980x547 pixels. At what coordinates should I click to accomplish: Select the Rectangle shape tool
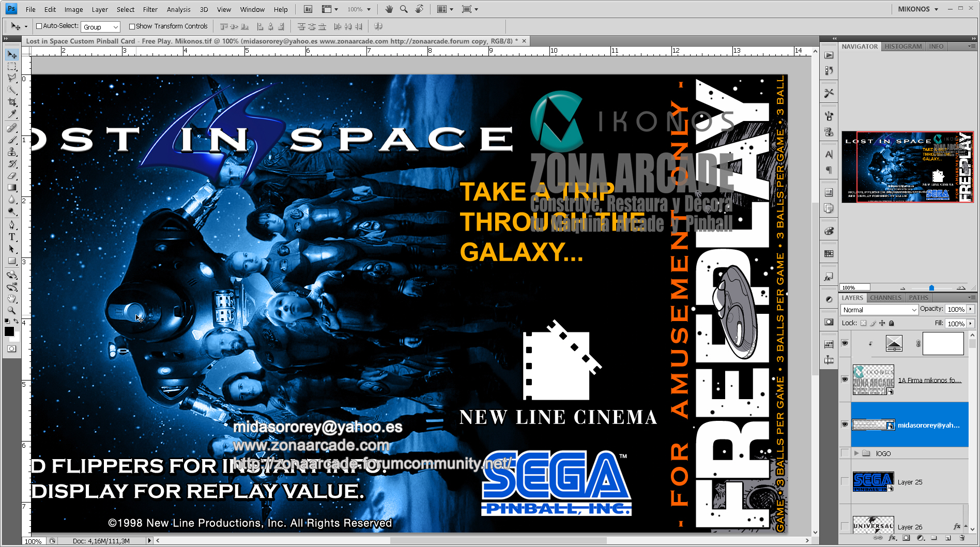[12, 261]
